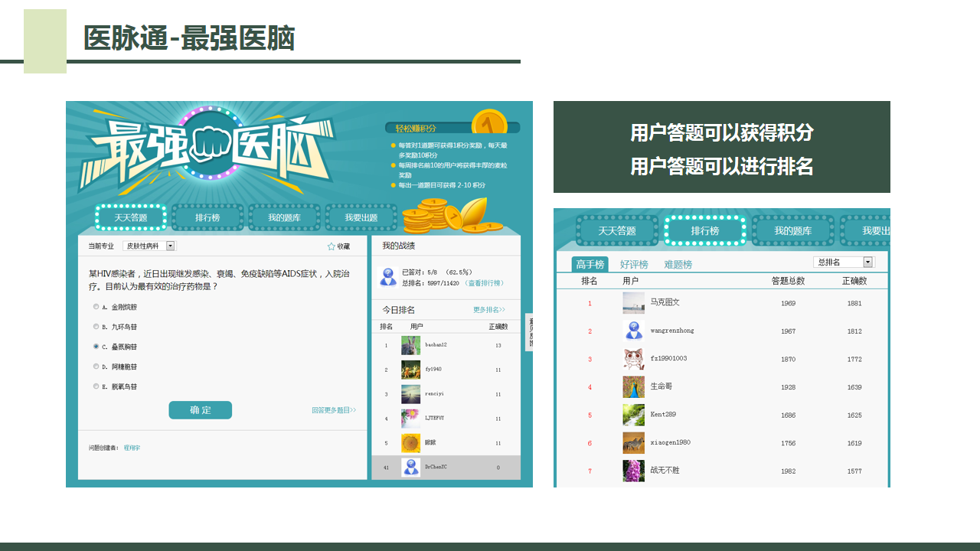Switch to the 好评榜 tab

[x=634, y=265]
